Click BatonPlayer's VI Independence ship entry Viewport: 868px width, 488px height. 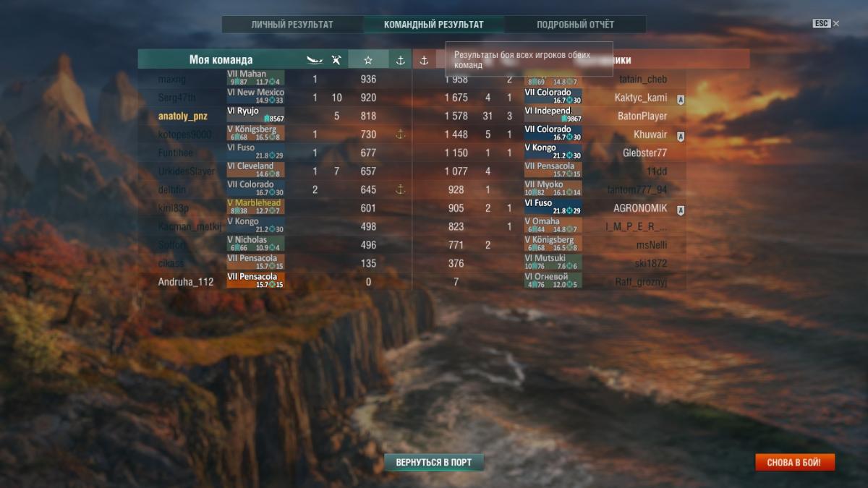(x=553, y=116)
